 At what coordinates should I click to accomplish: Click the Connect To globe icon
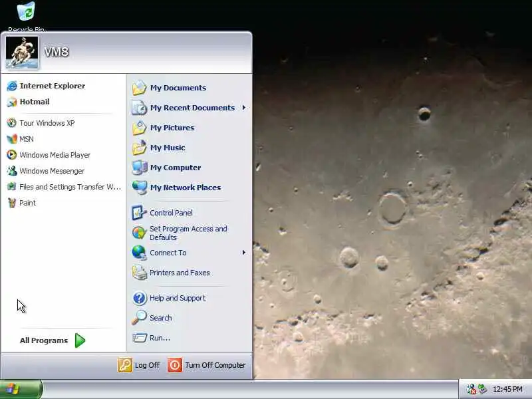click(139, 253)
